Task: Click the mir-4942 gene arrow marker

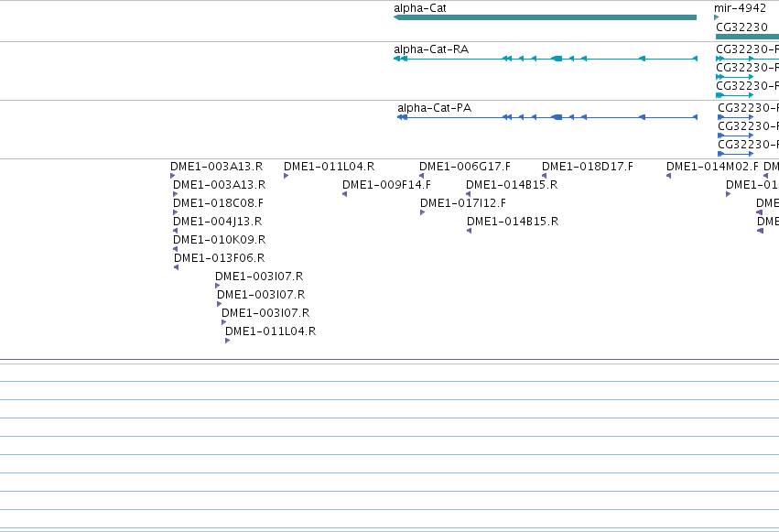Action: point(717,17)
